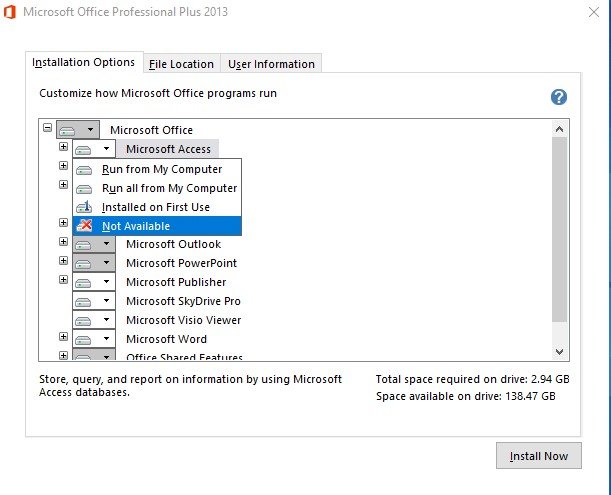Open Microsoft Visio Viewer install-state dropdown

[x=94, y=320]
